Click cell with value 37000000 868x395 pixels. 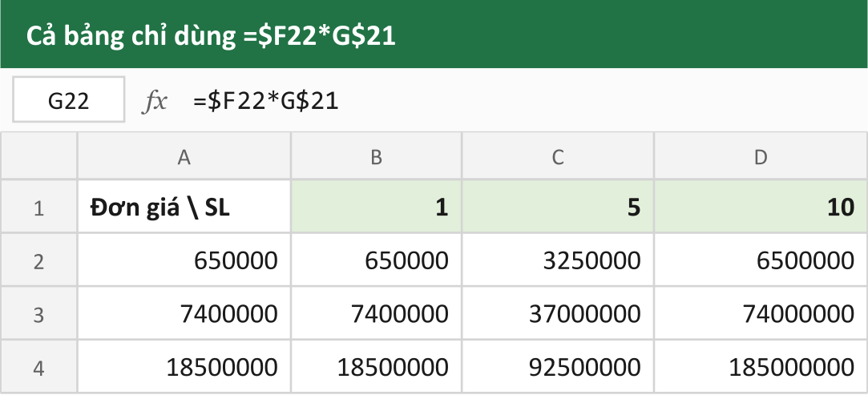point(558,313)
